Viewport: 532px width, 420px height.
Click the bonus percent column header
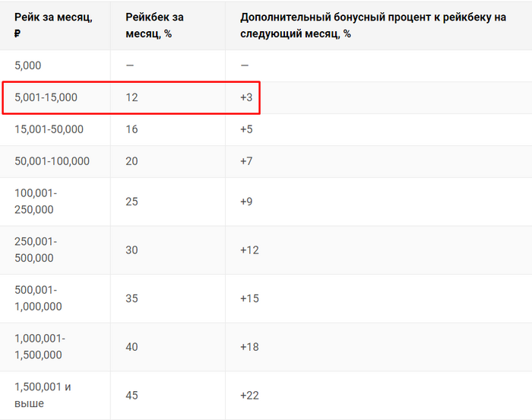pyautogui.click(x=372, y=26)
